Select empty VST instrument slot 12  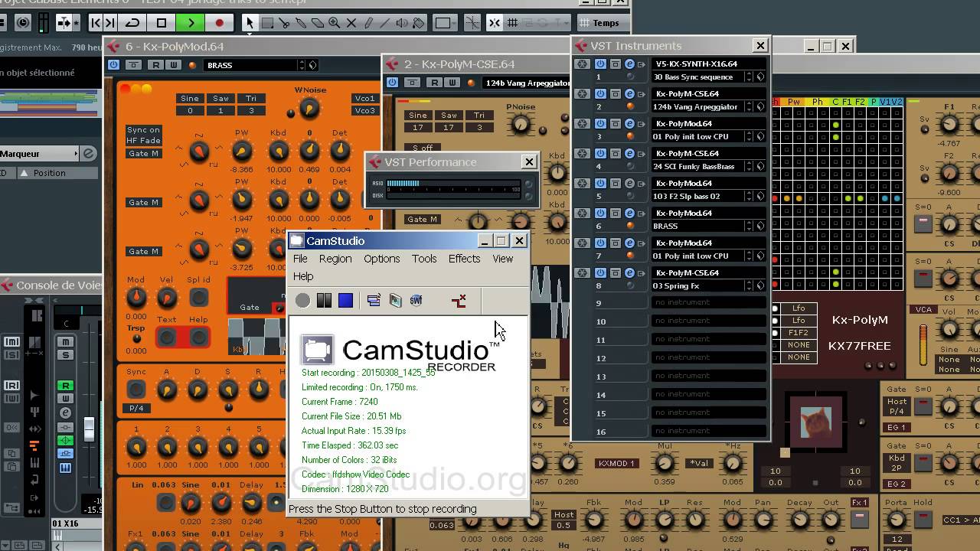[x=708, y=357]
